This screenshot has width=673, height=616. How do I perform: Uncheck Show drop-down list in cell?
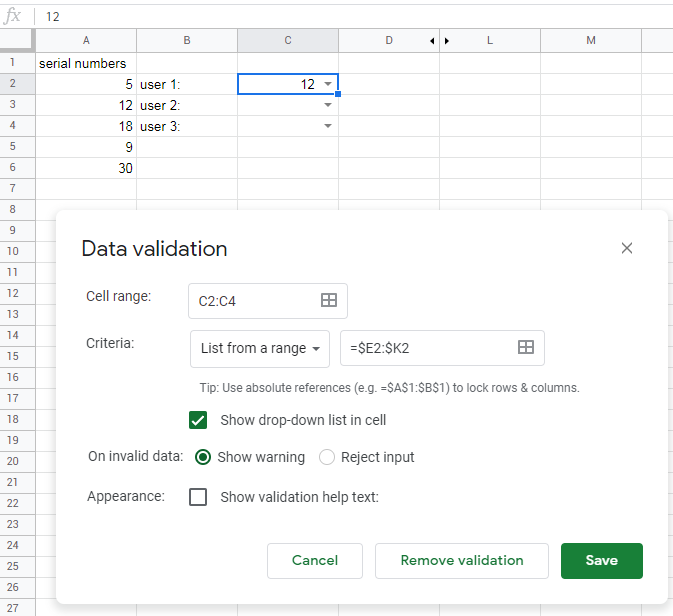pyautogui.click(x=198, y=420)
